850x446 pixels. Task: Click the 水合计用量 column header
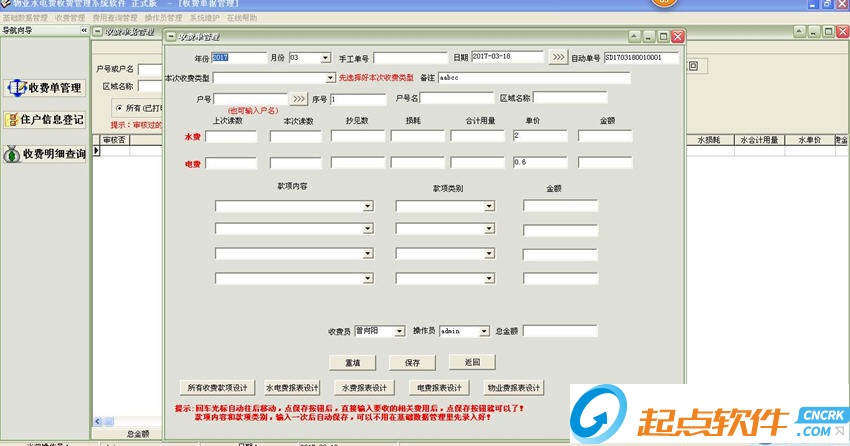click(x=759, y=140)
